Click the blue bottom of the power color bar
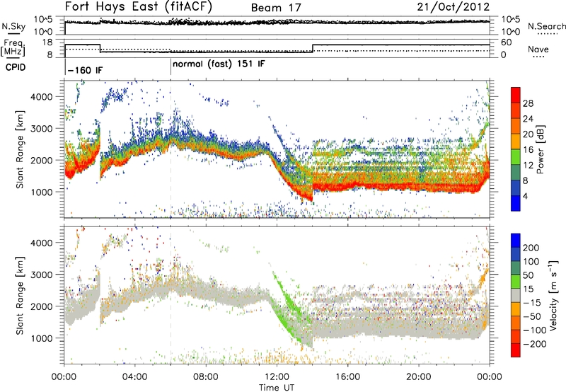The image size is (566, 392). point(516,203)
